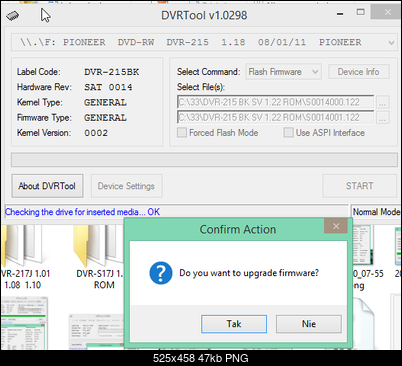The width and height of the screenshot is (402, 366).
Task: Click the flash progress bar
Action: pyautogui.click(x=204, y=160)
